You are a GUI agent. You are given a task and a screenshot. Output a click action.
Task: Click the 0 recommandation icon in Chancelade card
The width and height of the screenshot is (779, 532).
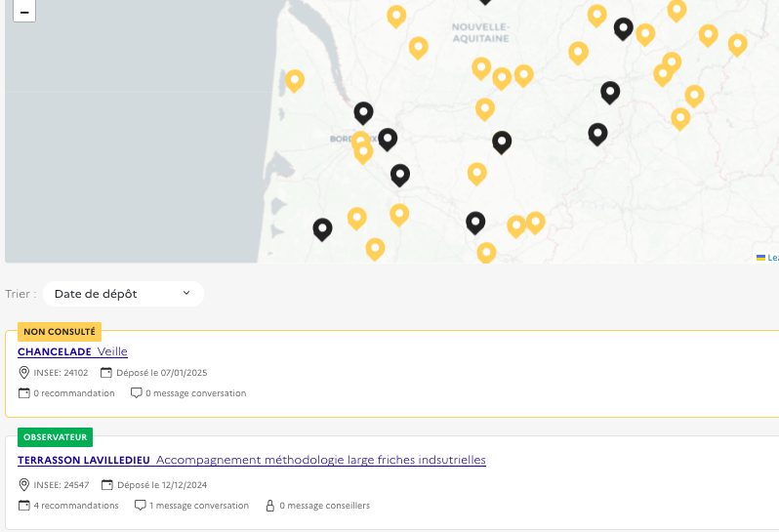24,393
